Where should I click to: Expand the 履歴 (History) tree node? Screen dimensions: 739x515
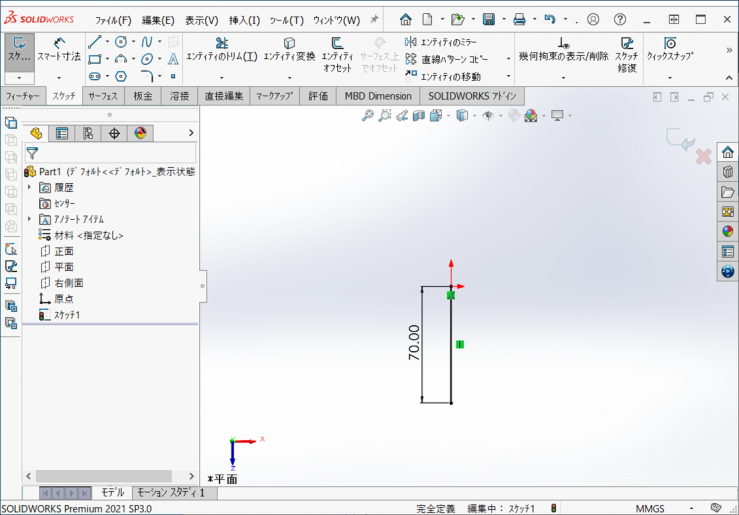click(30, 187)
